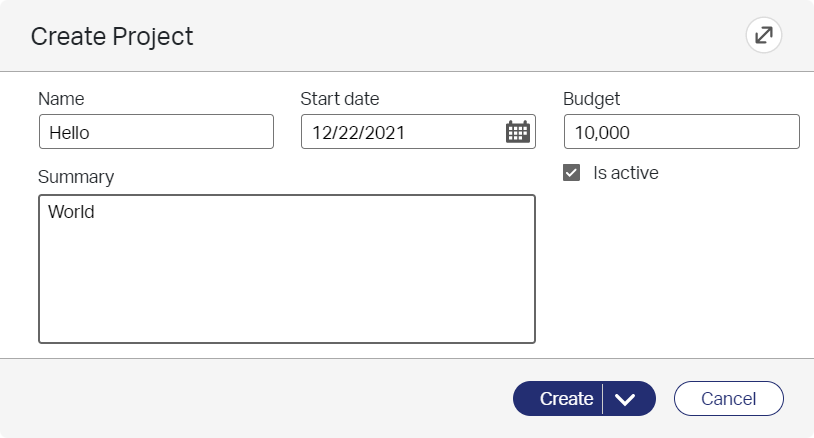This screenshot has width=814, height=438.
Task: Click into the Start date field
Action: click(400, 132)
